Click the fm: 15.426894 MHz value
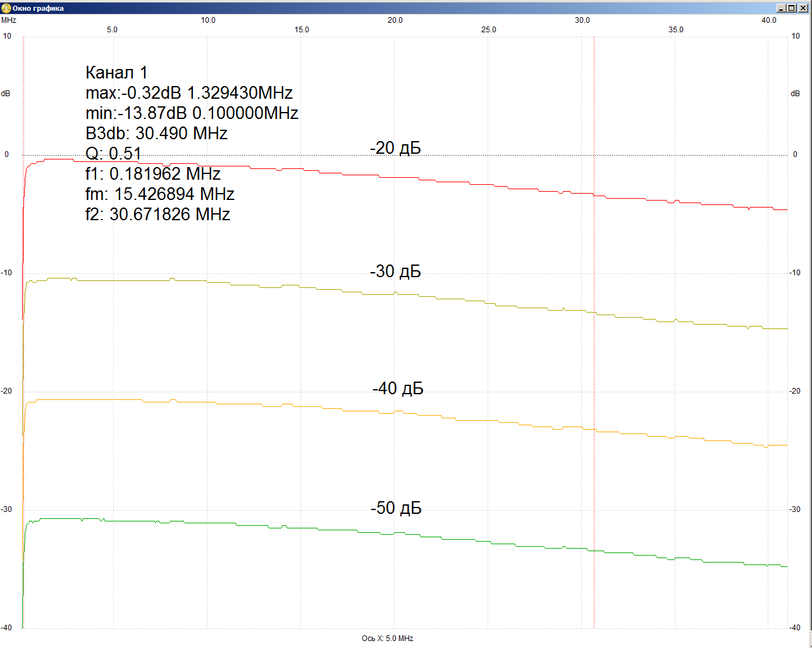The height and width of the screenshot is (648, 812). click(x=160, y=194)
